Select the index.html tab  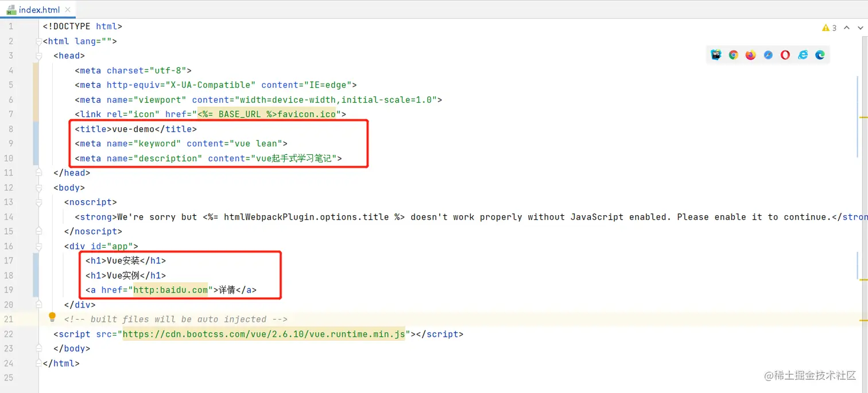tap(37, 9)
